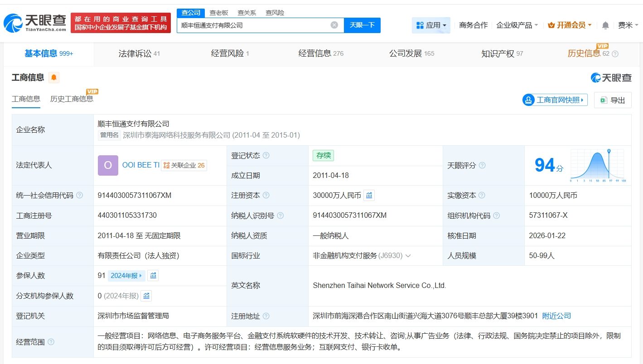Click the 天眼一下 search button

click(x=362, y=25)
